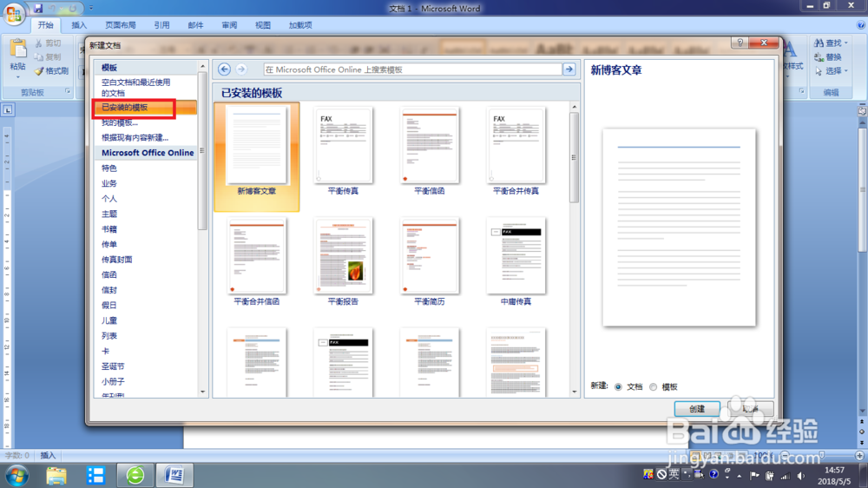The width and height of the screenshot is (868, 488).
Task: Open the Mailings tab
Action: pyautogui.click(x=195, y=25)
